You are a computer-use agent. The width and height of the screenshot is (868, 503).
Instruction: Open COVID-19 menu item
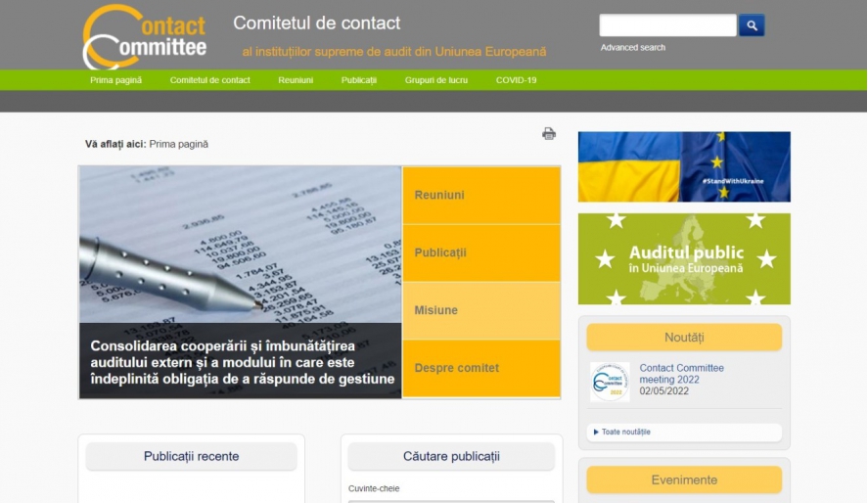pos(516,80)
